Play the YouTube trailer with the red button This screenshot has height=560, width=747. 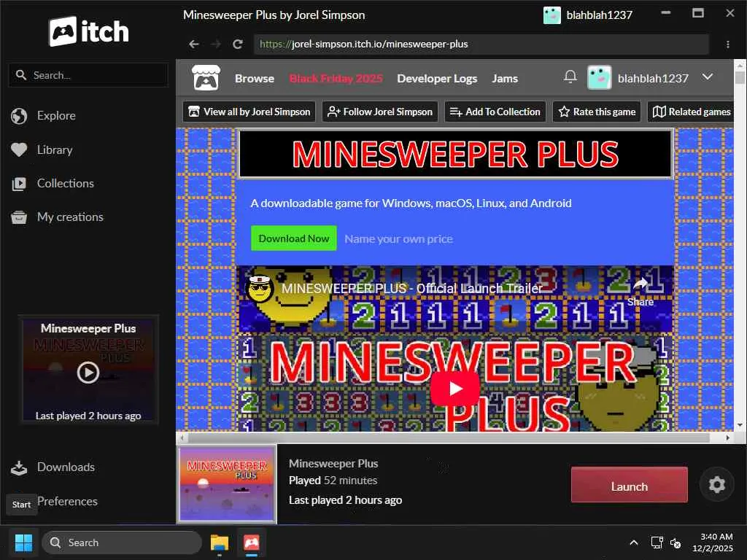[x=455, y=389]
